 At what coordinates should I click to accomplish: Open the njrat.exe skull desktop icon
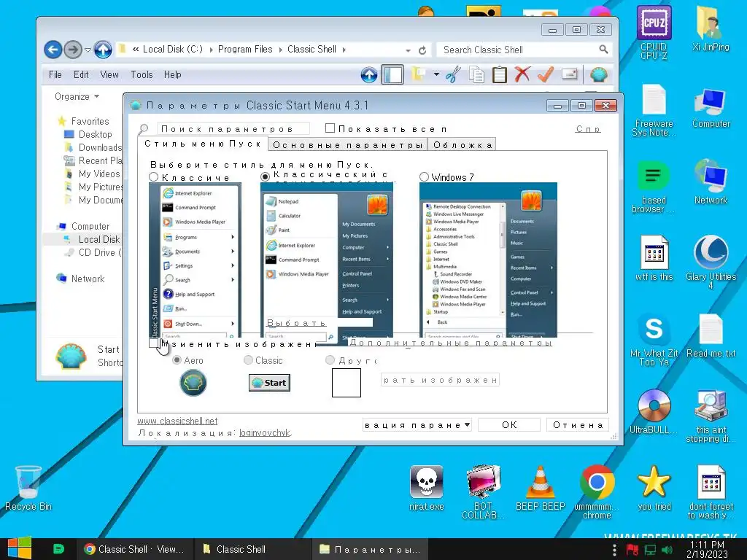coord(426,488)
